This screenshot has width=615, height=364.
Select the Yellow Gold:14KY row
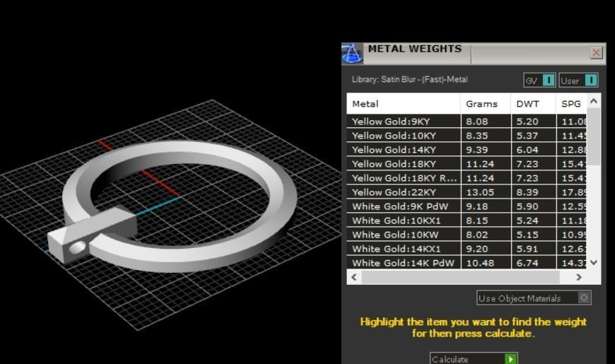[467, 150]
